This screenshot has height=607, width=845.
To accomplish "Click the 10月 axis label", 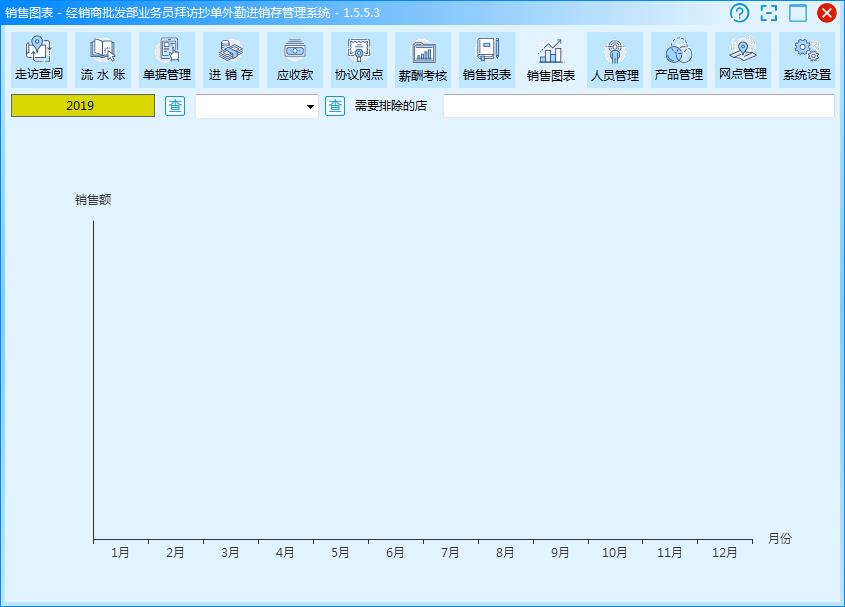I will point(614,553).
